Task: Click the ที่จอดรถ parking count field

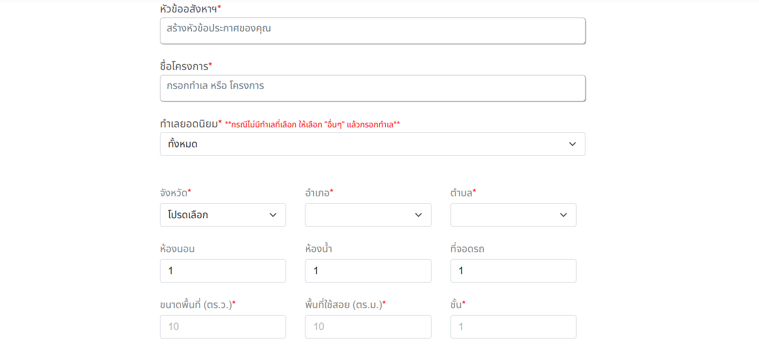Action: point(513,271)
